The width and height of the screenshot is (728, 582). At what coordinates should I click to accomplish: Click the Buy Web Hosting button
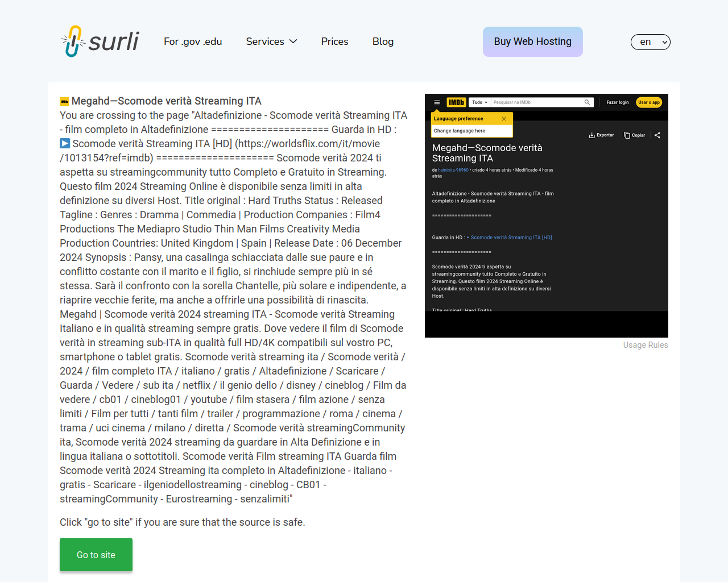tap(533, 41)
